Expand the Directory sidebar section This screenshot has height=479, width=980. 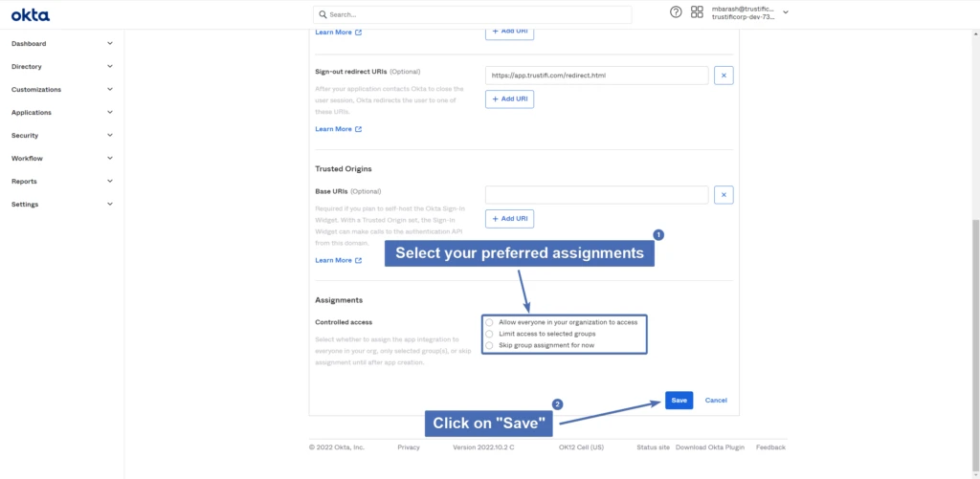tap(61, 67)
